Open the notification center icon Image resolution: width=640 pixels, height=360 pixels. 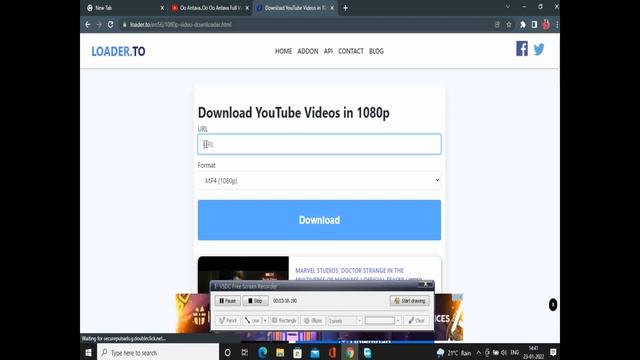point(553,353)
